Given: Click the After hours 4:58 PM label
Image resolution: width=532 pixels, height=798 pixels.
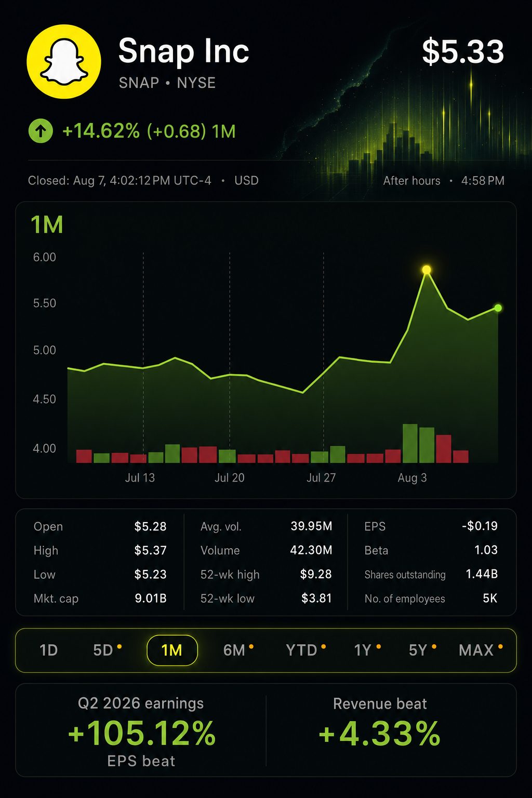Looking at the screenshot, I should click(444, 180).
